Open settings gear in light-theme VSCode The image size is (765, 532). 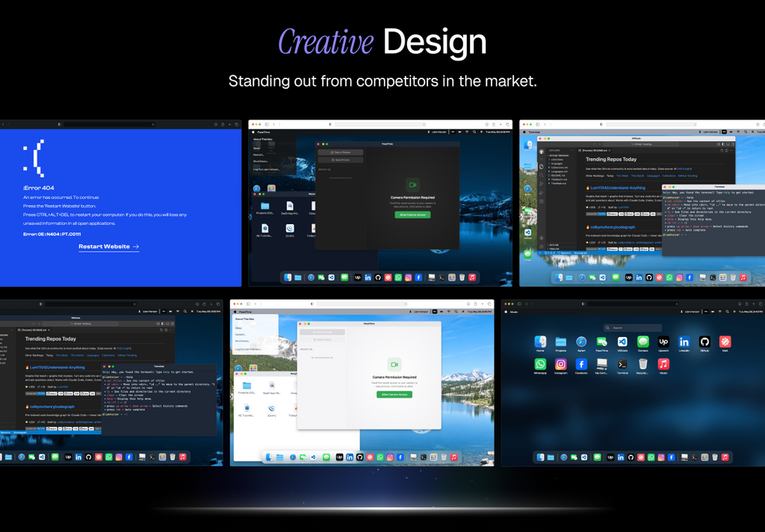(542, 247)
